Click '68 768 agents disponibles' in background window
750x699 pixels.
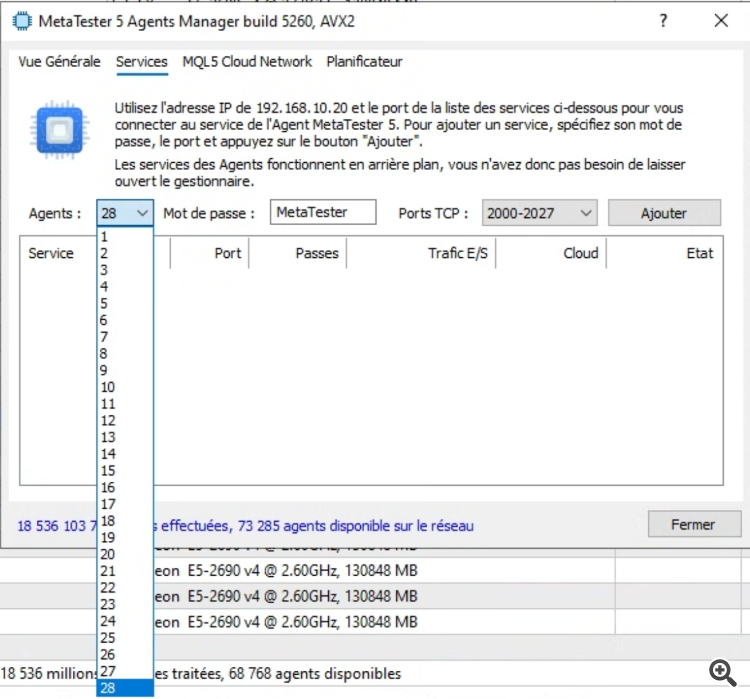tap(315, 674)
